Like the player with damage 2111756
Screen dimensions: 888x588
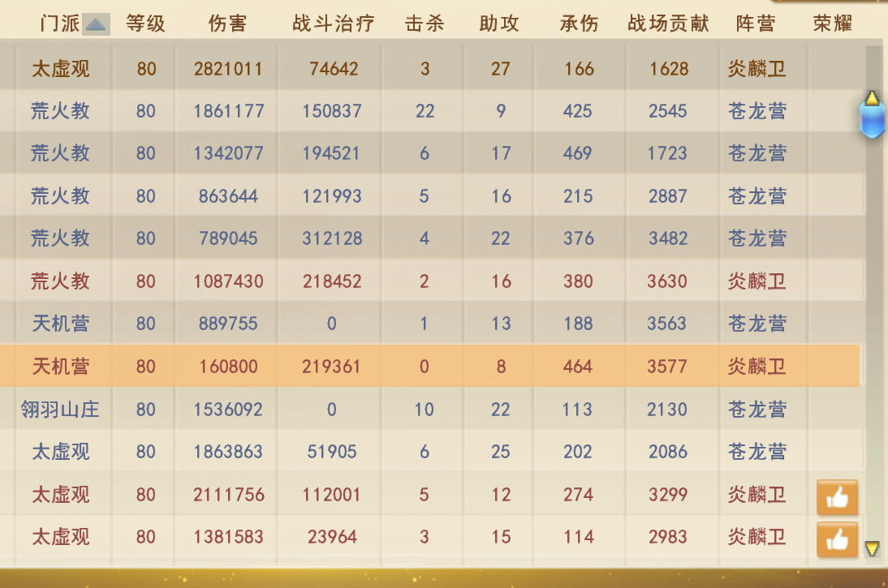(x=837, y=497)
